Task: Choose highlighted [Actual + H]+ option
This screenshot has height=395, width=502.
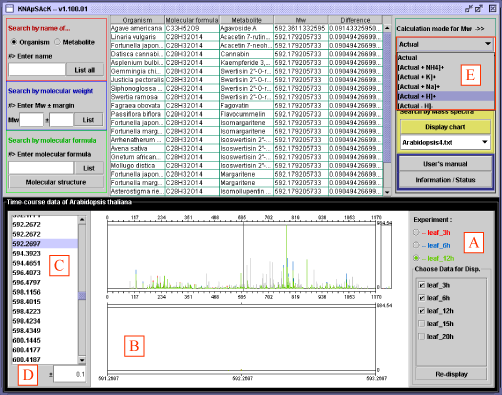Action: 445,96
